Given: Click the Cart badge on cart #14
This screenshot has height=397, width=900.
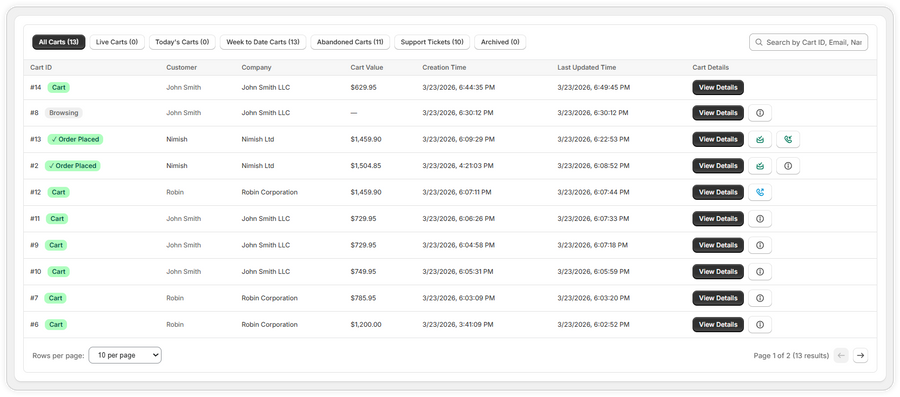Looking at the screenshot, I should pos(59,87).
